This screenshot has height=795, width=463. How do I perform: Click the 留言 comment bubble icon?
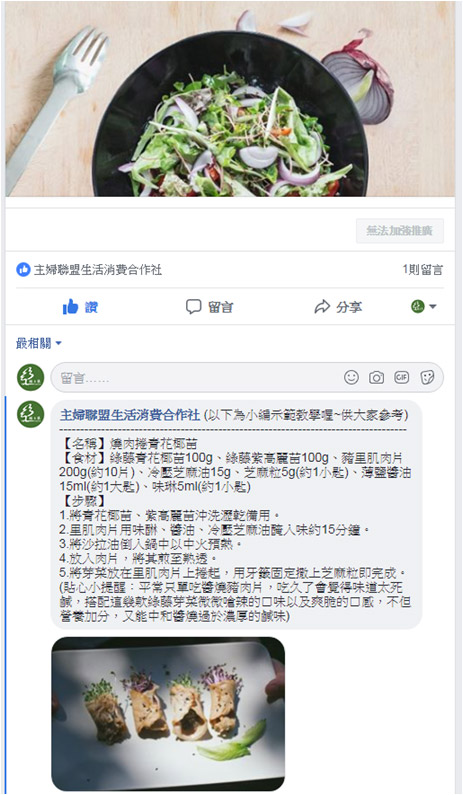193,307
